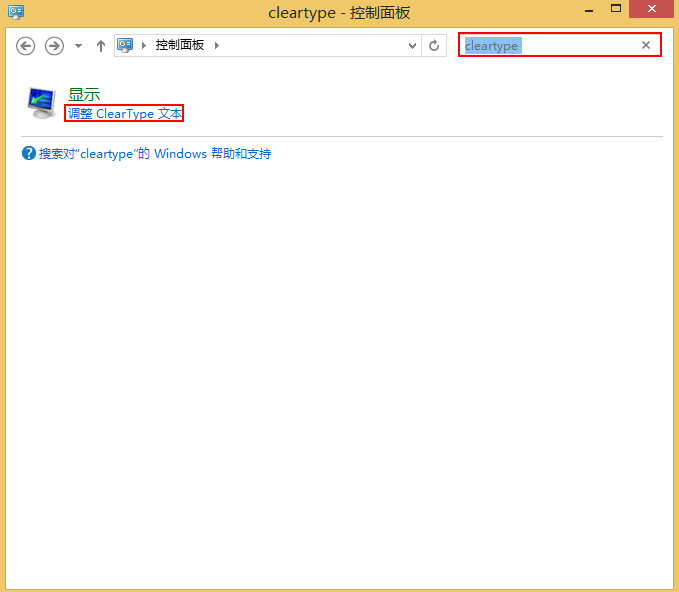Open 调整 ClearType 文本 link
The image size is (679, 592).
125,113
